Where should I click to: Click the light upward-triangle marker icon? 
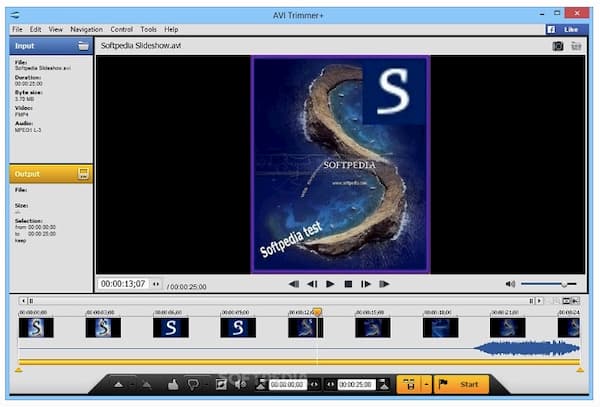click(119, 384)
